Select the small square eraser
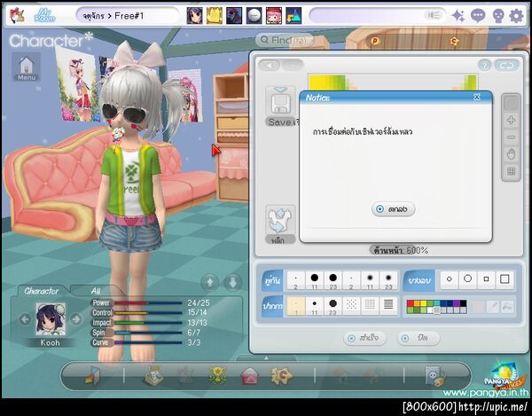 (486, 279)
